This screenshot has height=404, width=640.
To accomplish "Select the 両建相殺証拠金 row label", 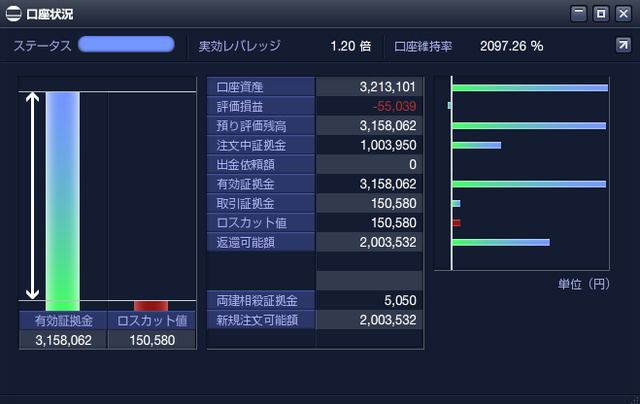I will coord(261,300).
